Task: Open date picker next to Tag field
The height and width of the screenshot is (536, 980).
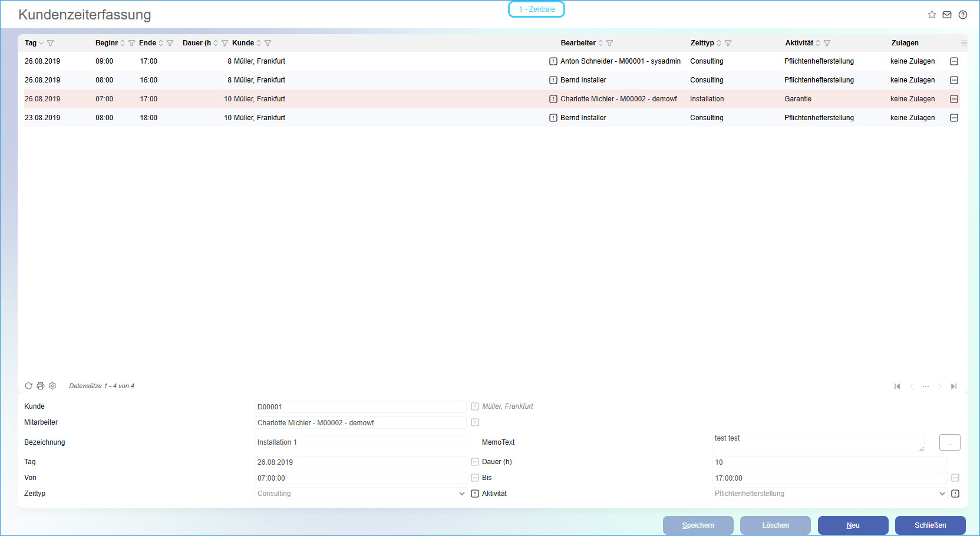Action: pyautogui.click(x=475, y=462)
